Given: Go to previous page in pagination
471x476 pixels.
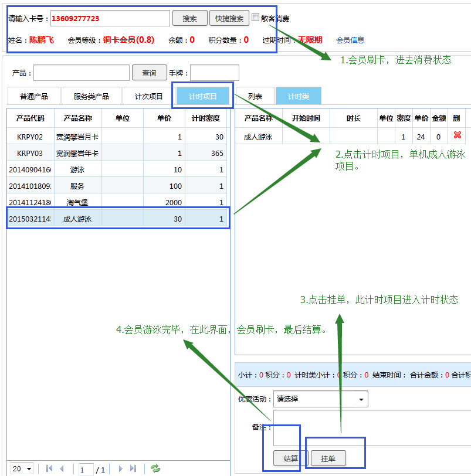Looking at the screenshot, I should tap(62, 468).
